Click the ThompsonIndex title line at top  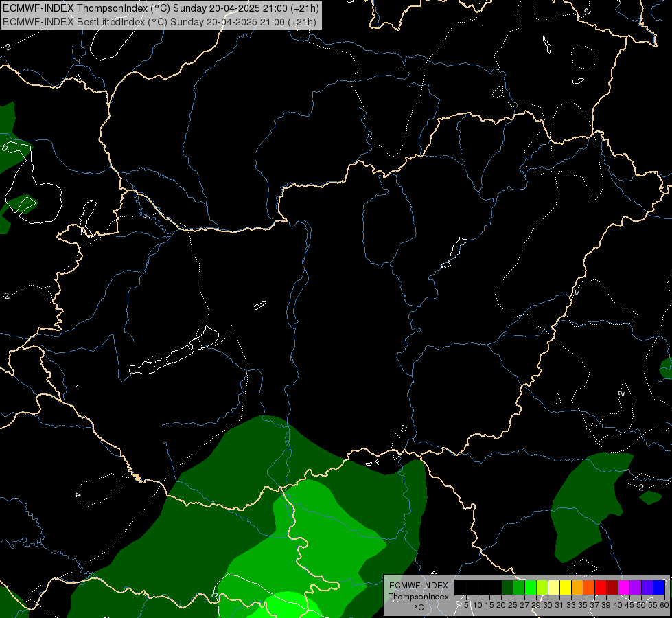click(159, 8)
